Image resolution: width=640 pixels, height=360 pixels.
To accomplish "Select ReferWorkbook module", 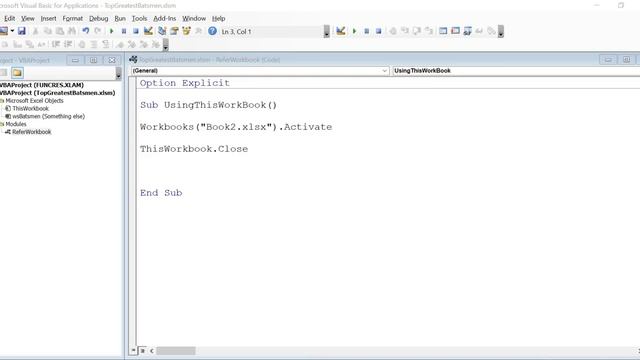I will click(x=31, y=132).
